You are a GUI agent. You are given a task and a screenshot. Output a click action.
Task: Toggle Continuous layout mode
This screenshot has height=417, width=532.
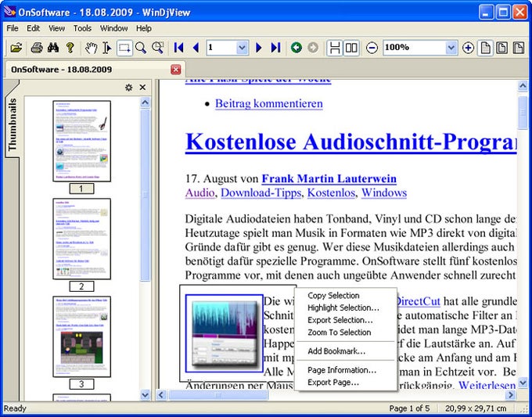[x=335, y=48]
